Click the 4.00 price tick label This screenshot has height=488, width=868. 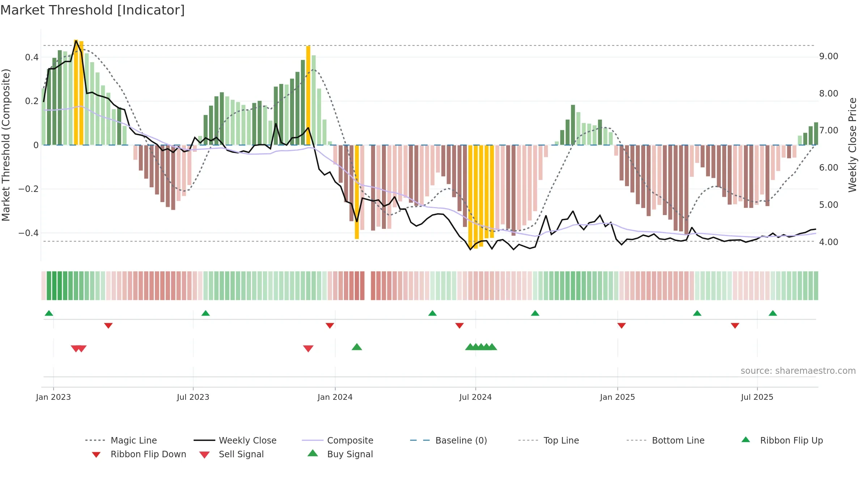[x=829, y=242]
